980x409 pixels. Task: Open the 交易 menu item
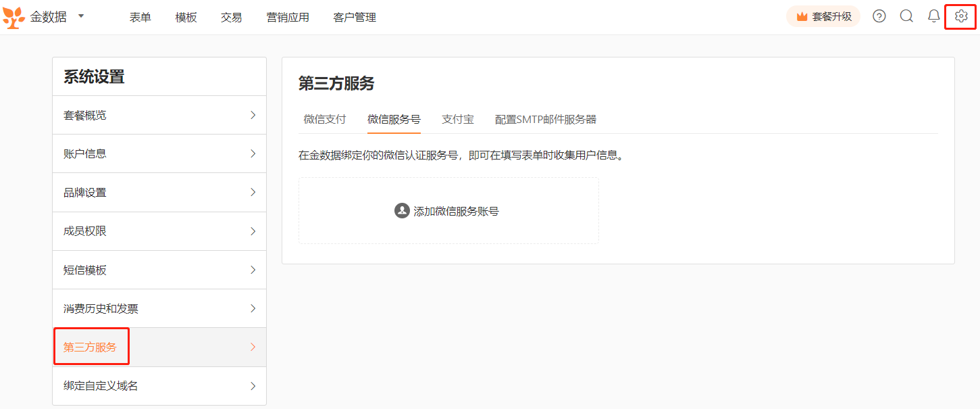pos(232,18)
